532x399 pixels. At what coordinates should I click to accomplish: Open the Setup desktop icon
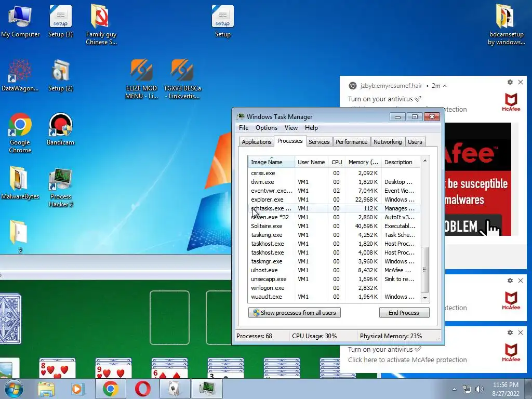(222, 22)
